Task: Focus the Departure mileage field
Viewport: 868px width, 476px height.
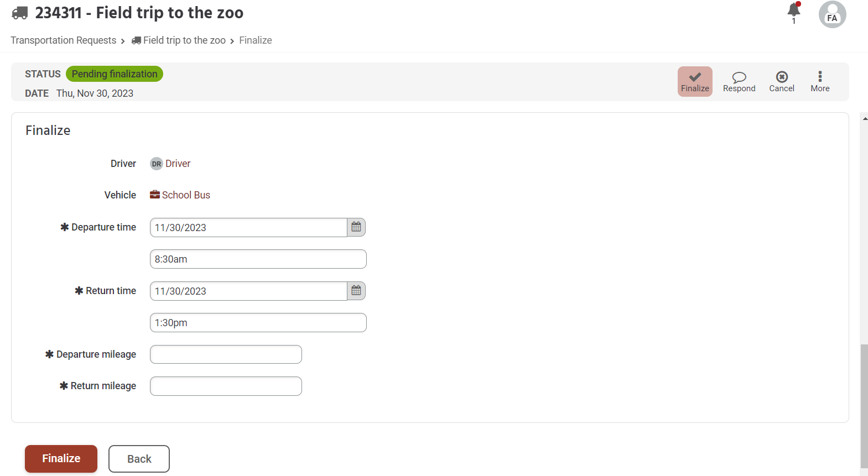Action: point(226,354)
